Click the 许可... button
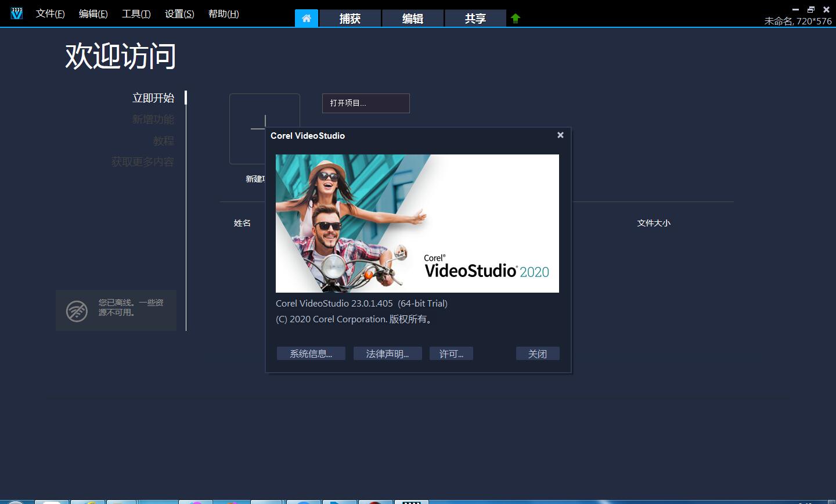 [451, 354]
